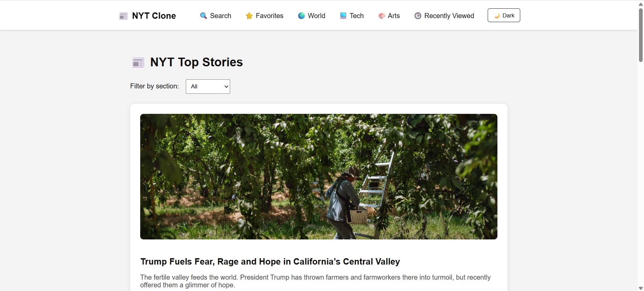
Task: Click the orchard farmworker article image
Action: (x=319, y=176)
